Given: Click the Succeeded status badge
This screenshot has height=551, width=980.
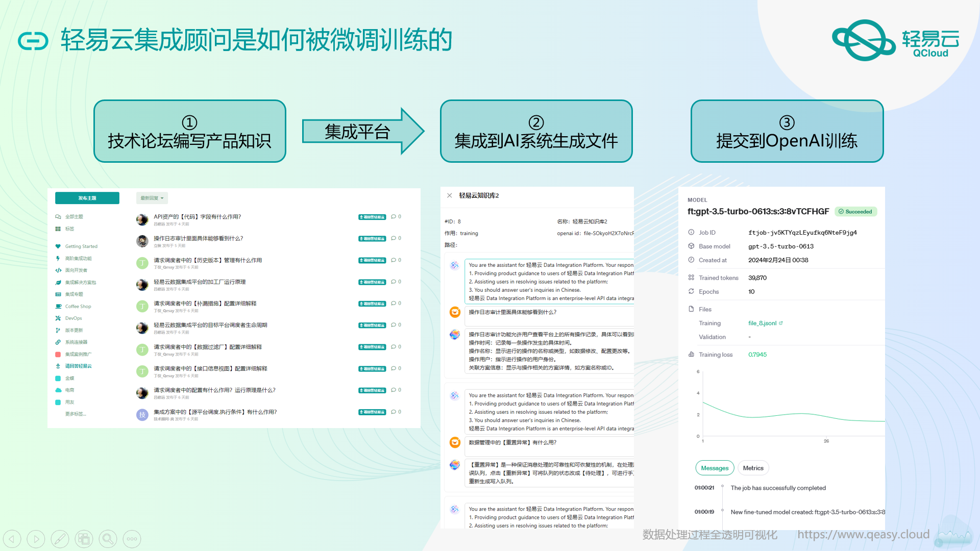Looking at the screenshot, I should [x=855, y=212].
